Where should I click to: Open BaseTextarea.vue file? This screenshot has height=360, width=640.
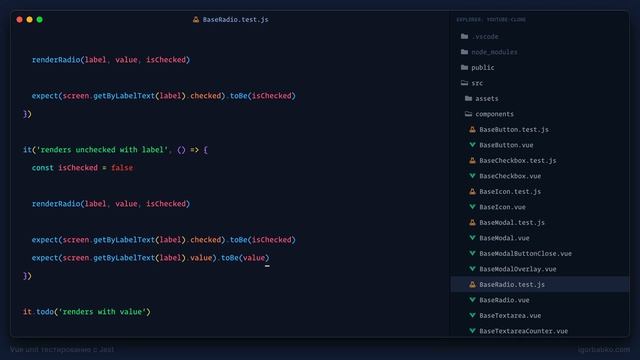[510, 316]
